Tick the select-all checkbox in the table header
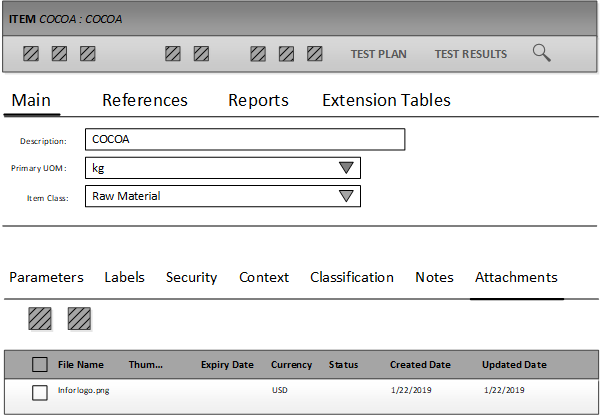The width and height of the screenshot is (602, 415). point(40,365)
